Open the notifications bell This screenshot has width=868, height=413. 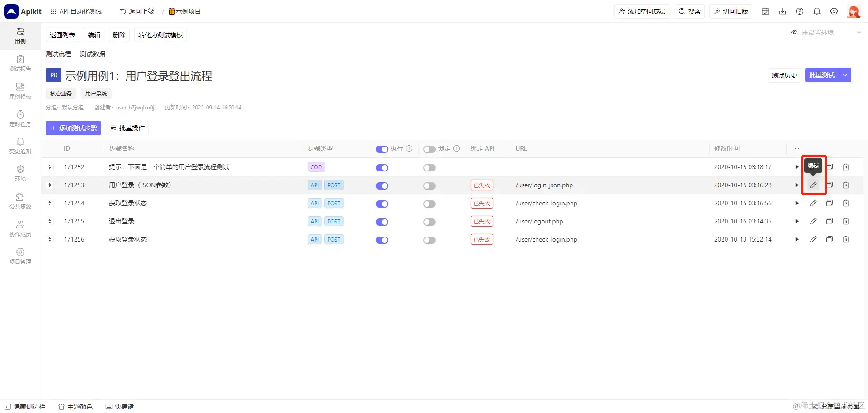coord(817,11)
